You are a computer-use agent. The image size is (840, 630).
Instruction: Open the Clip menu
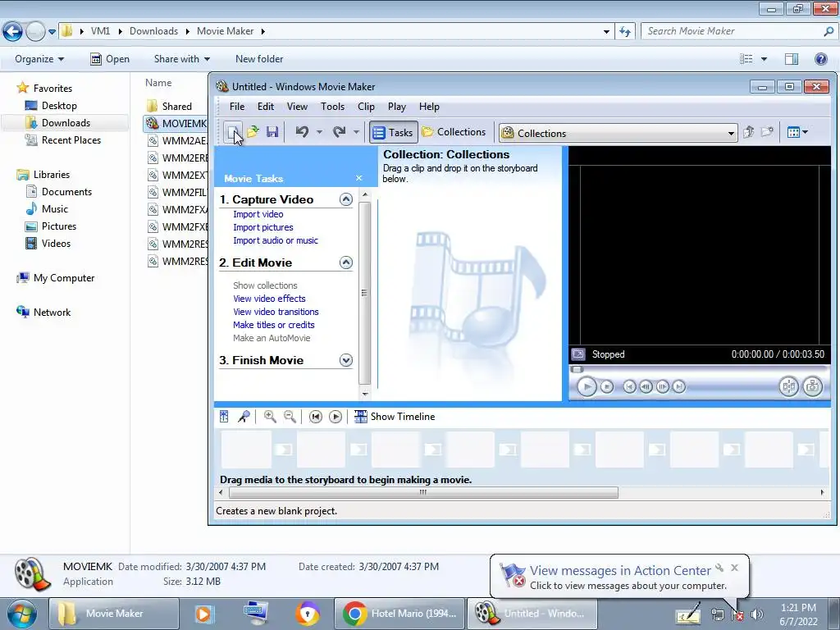click(x=366, y=107)
